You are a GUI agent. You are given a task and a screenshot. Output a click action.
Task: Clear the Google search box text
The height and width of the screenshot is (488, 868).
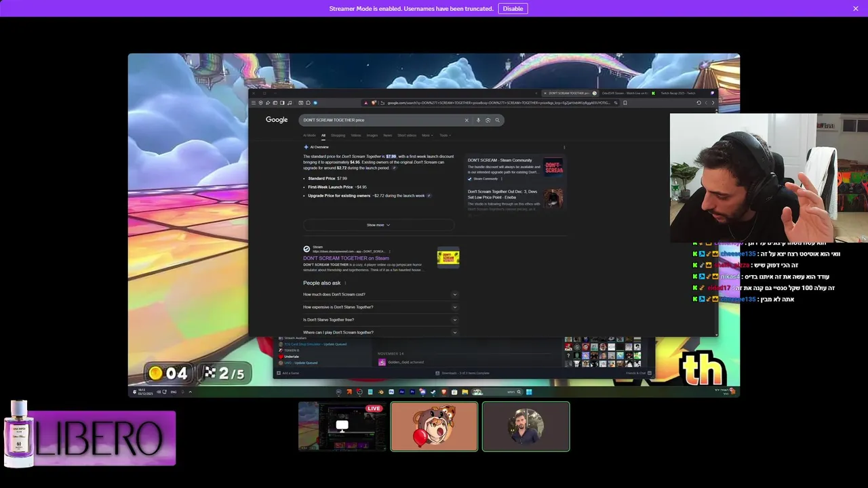point(467,120)
